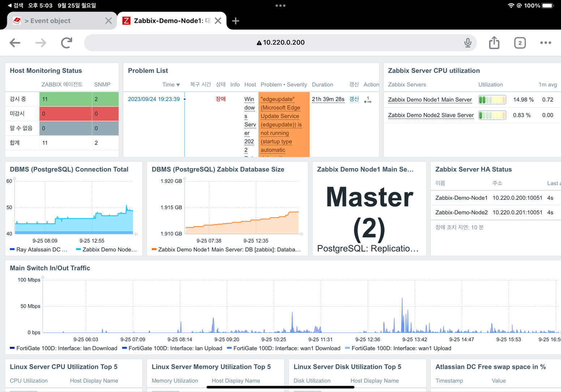The height and width of the screenshot is (392, 561).
Task: Click the 장애 조치 지연: 10 분 text
Action: pos(459,227)
